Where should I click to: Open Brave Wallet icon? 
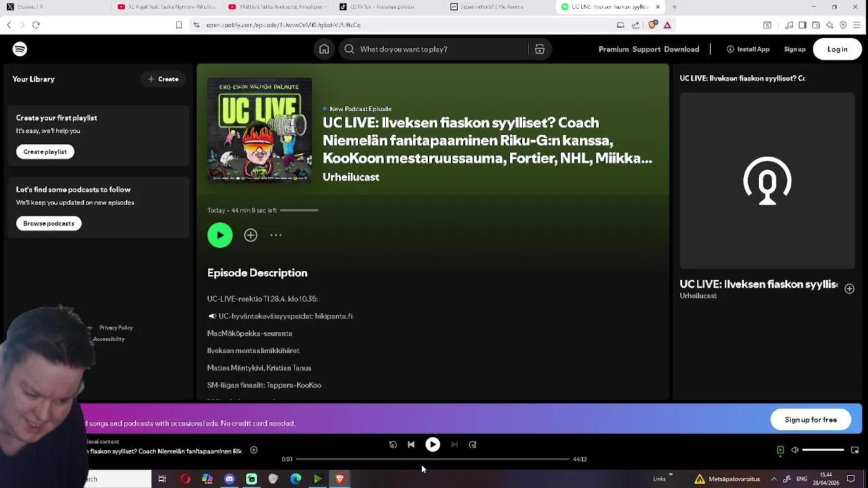(816, 25)
